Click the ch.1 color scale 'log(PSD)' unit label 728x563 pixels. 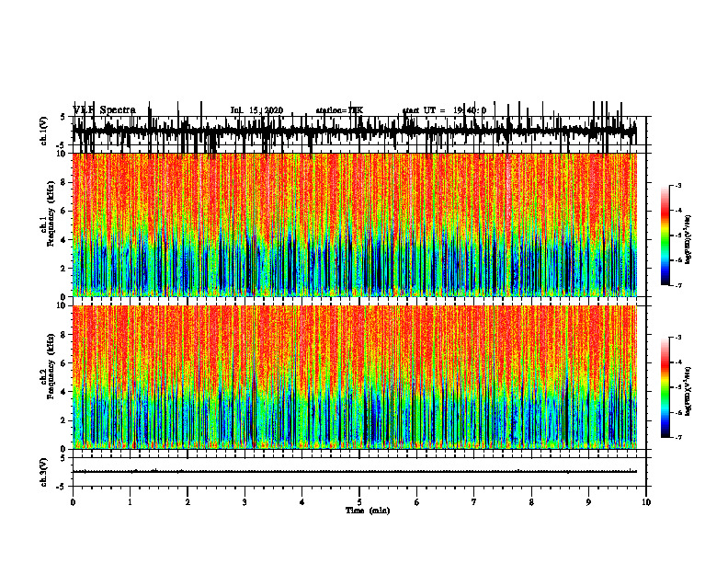click(x=688, y=239)
